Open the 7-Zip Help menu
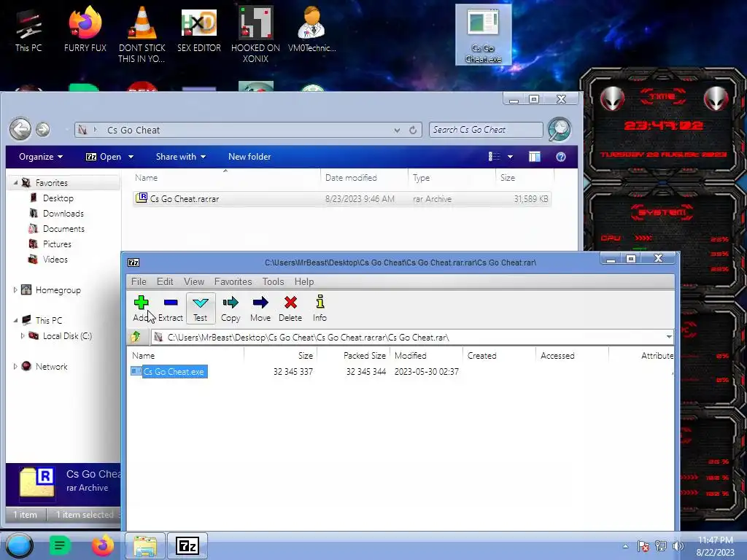Image resolution: width=747 pixels, height=560 pixels. (304, 281)
